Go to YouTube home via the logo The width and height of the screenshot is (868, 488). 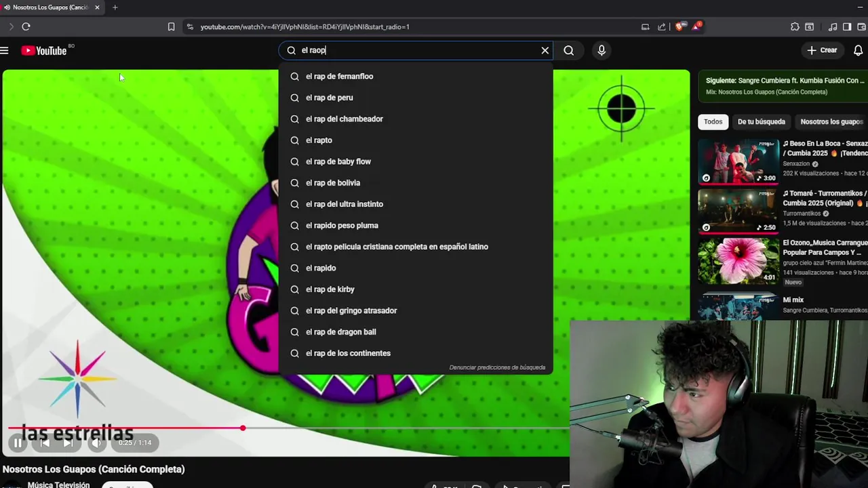[x=44, y=51]
